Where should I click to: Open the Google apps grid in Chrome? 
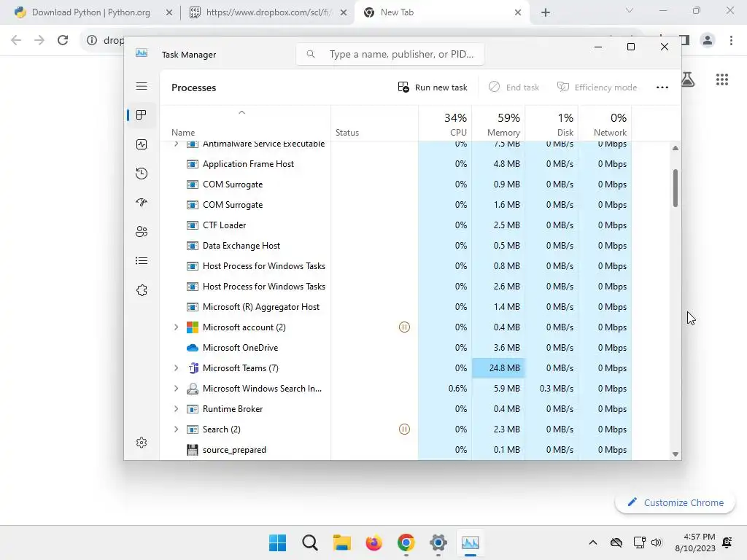point(721,79)
